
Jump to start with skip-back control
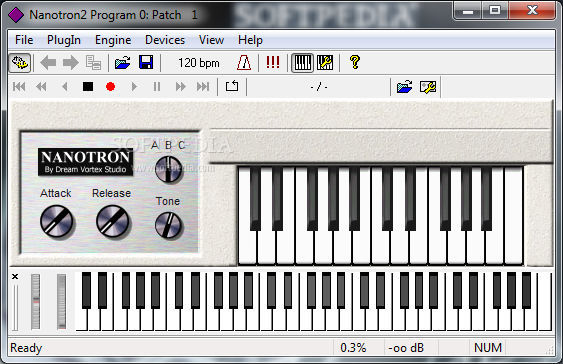(19, 87)
